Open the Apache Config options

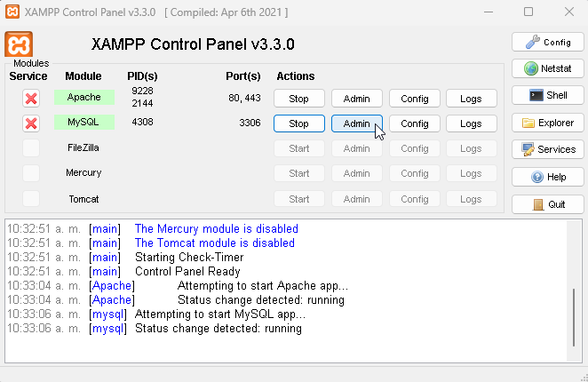[x=415, y=99]
